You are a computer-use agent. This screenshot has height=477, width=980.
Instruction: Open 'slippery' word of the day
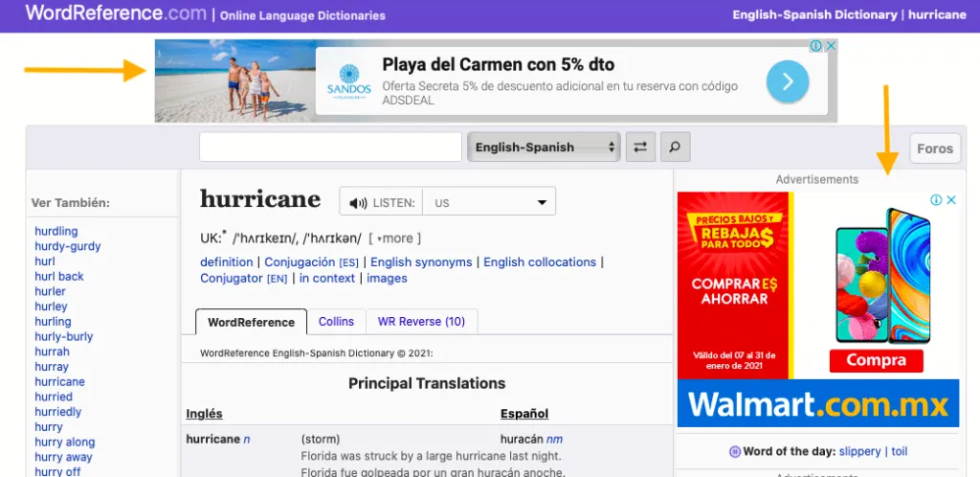pyautogui.click(x=860, y=451)
